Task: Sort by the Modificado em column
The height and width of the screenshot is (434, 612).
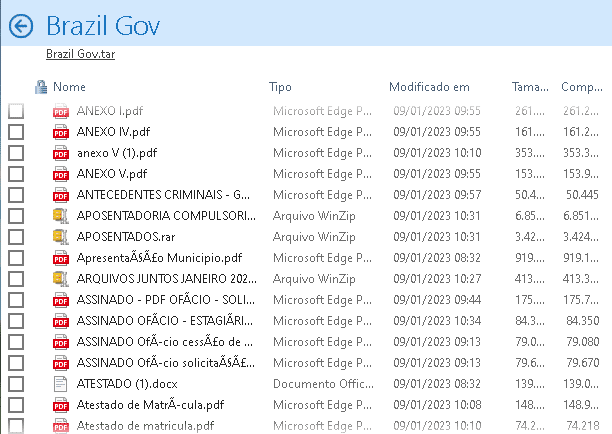Action: [x=429, y=87]
